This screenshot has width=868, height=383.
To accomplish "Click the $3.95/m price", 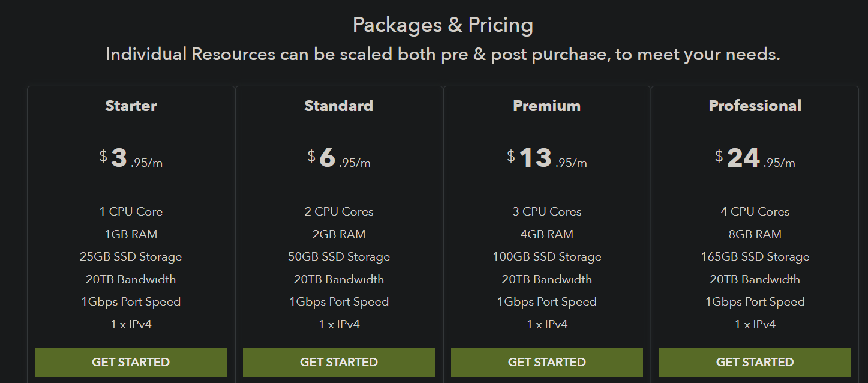I will 131,158.
